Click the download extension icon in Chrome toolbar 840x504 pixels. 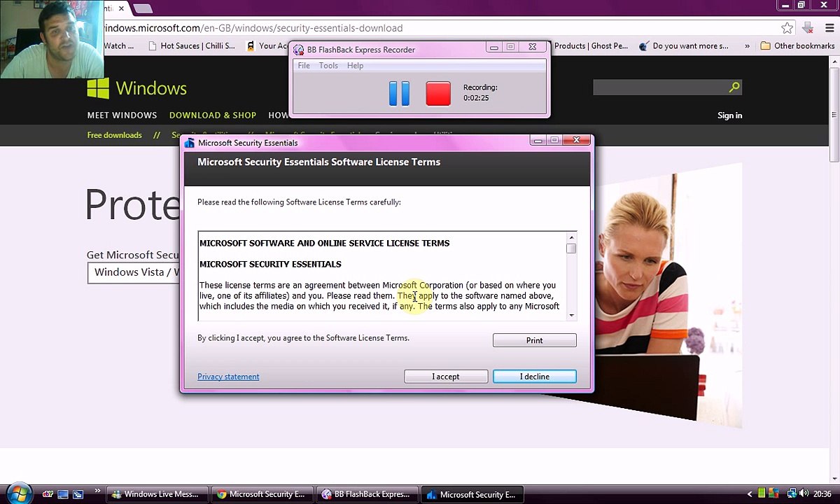(808, 28)
